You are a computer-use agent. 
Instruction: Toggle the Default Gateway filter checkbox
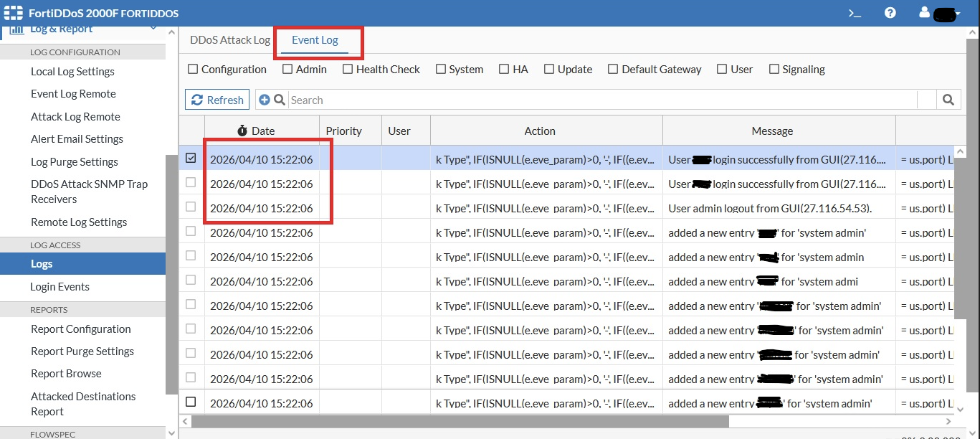tap(613, 69)
